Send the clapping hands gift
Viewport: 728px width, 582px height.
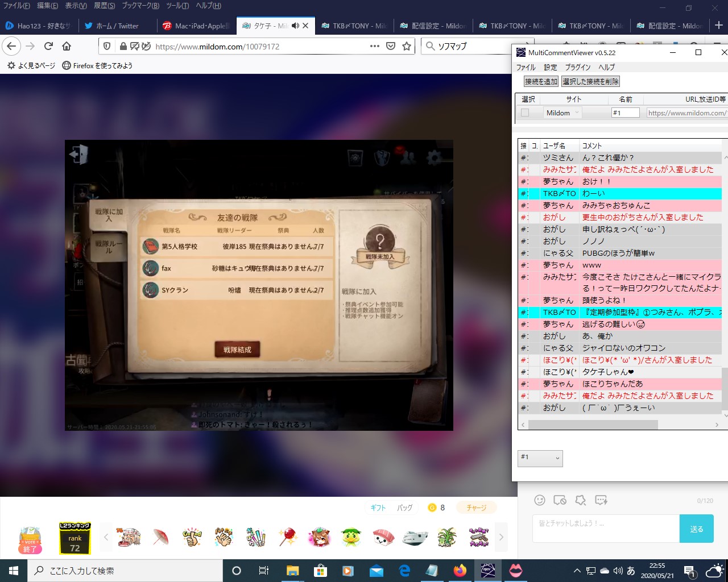[224, 537]
